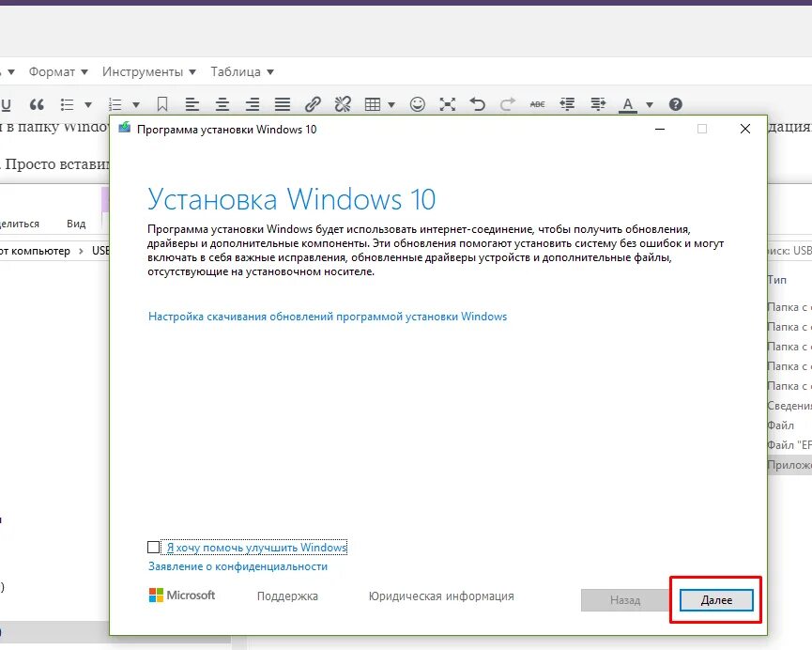
Task: Insert a link using the chain icon
Action: (313, 104)
